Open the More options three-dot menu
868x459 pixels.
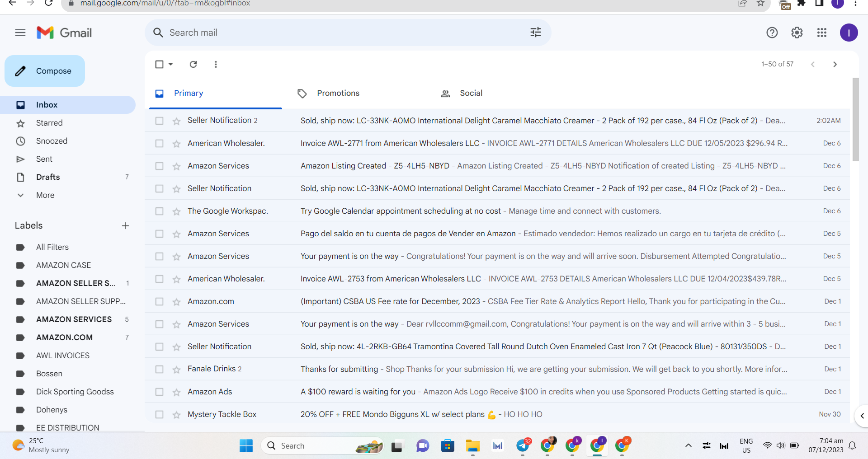click(x=216, y=64)
